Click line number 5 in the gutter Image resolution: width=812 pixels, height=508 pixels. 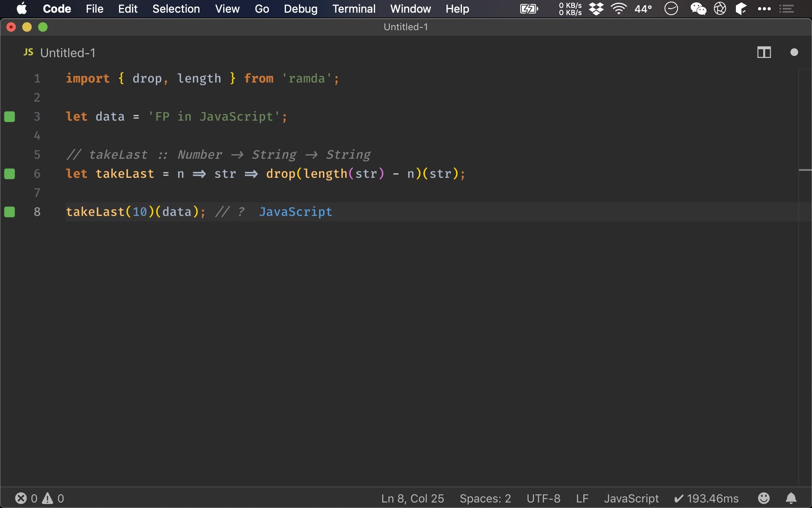tap(37, 155)
